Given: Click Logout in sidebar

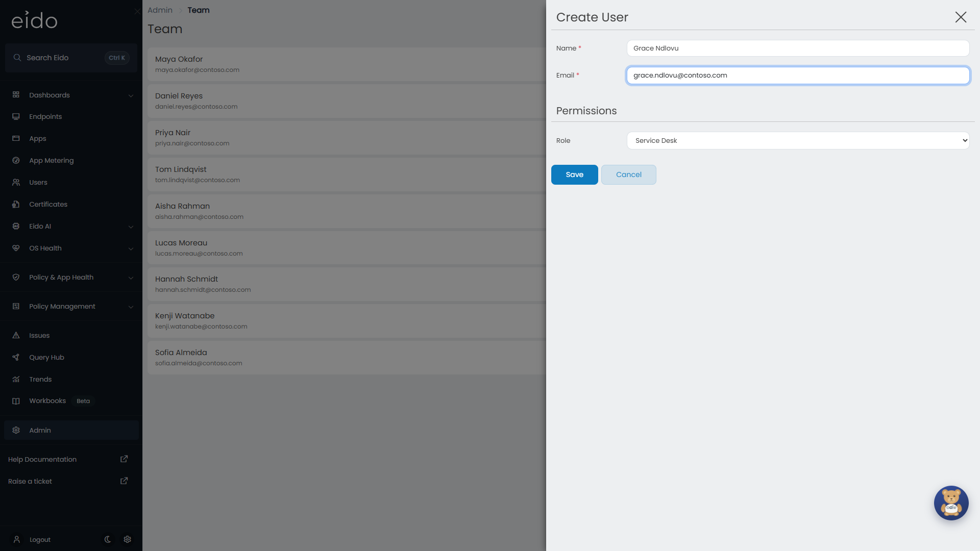Looking at the screenshot, I should [x=40, y=540].
